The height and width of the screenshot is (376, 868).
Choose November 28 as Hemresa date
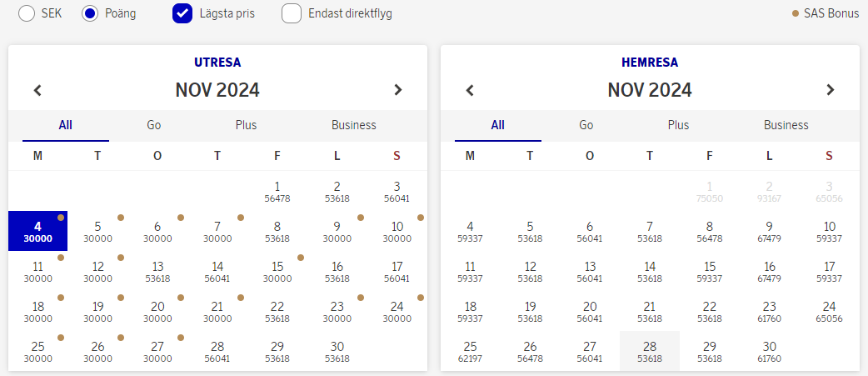click(650, 351)
